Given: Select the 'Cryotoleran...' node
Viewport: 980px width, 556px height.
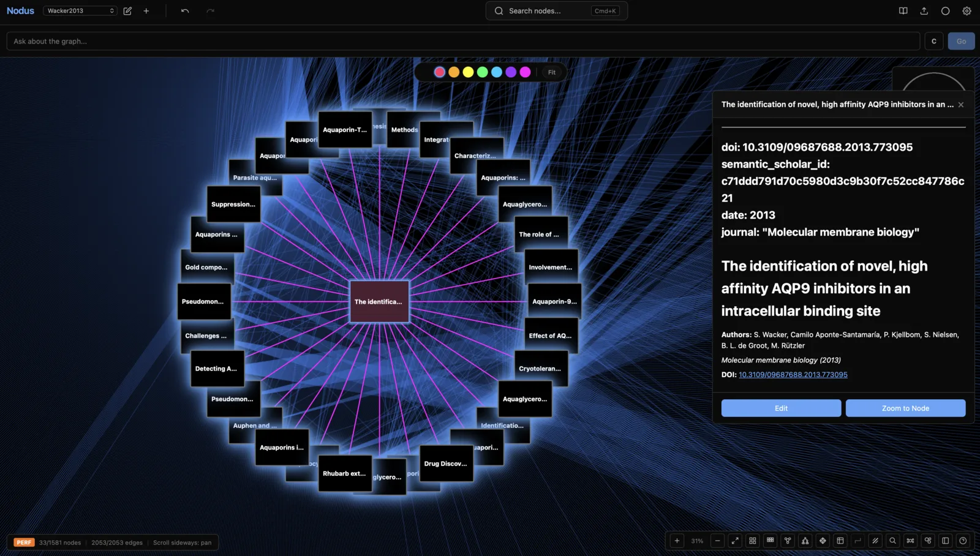Looking at the screenshot, I should point(541,369).
